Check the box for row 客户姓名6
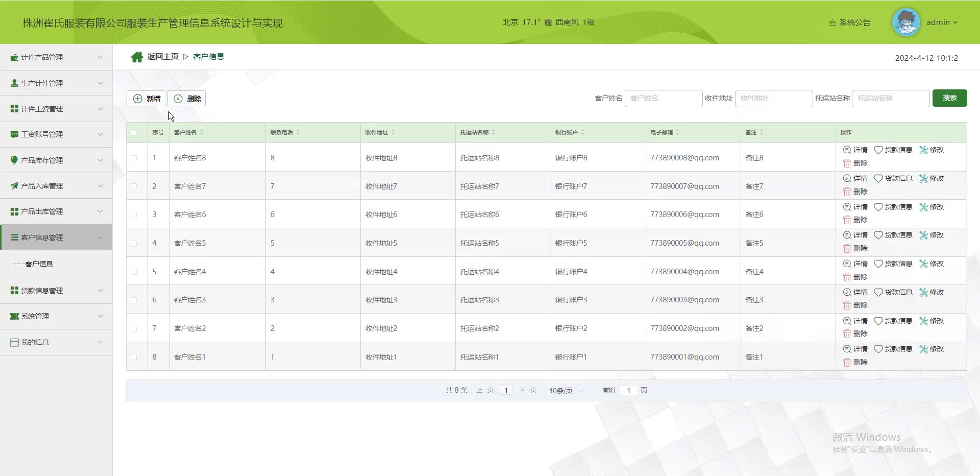Viewport: 980px width, 476px height. click(134, 215)
